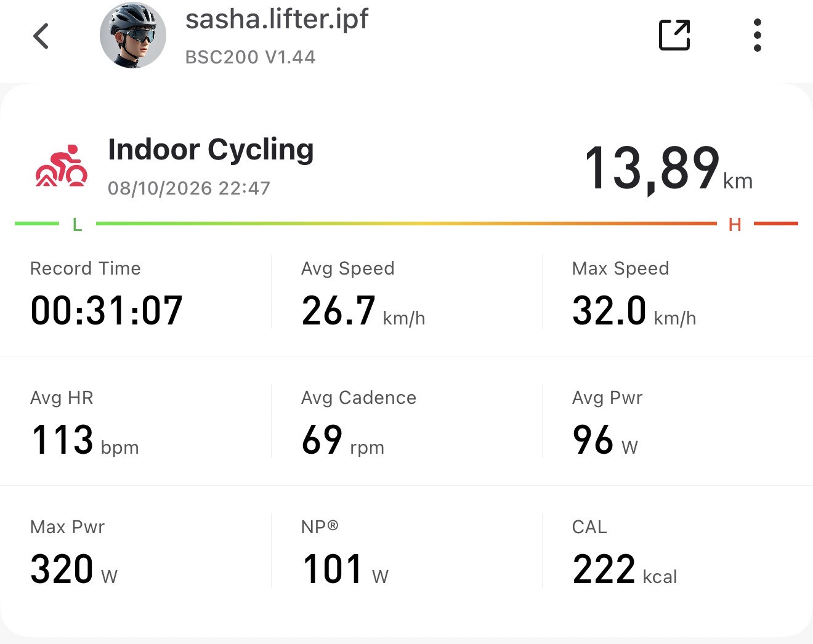The image size is (813, 644).
Task: Tap the back arrow icon
Action: click(x=41, y=36)
